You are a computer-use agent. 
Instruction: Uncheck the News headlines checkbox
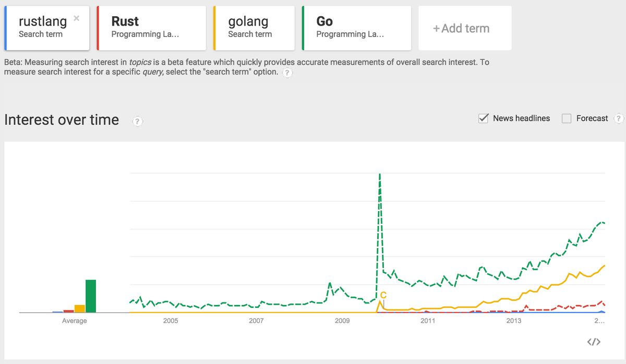click(483, 118)
